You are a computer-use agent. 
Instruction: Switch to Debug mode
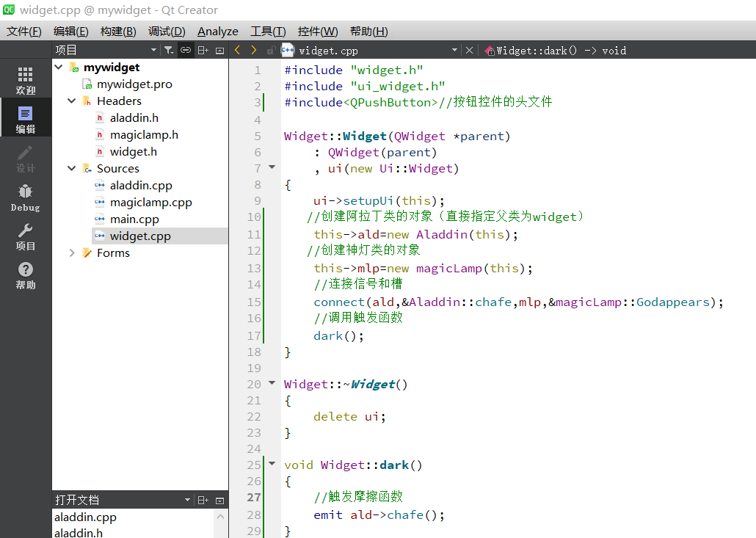tap(25, 197)
